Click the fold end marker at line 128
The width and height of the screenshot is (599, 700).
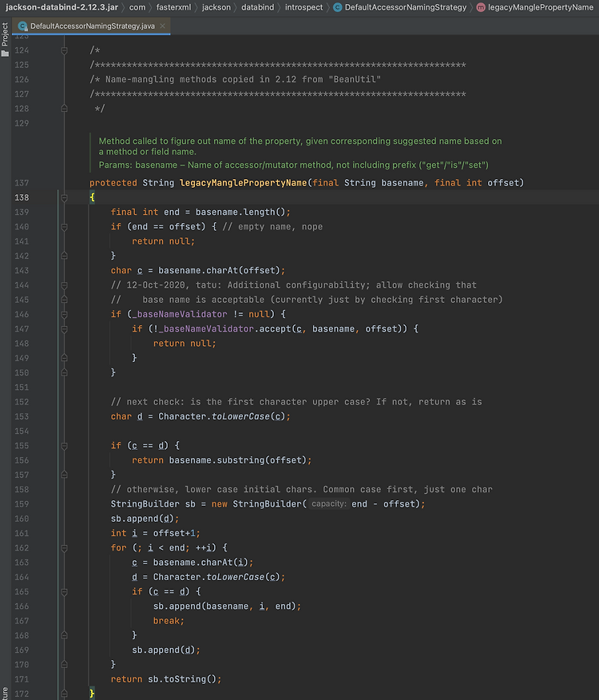pyautogui.click(x=64, y=109)
